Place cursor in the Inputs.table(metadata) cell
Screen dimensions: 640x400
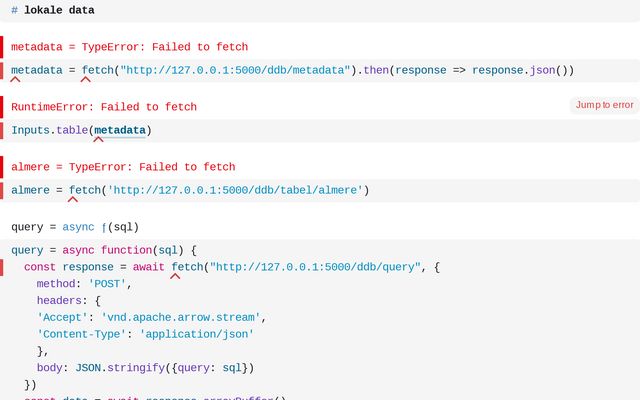coord(320,131)
